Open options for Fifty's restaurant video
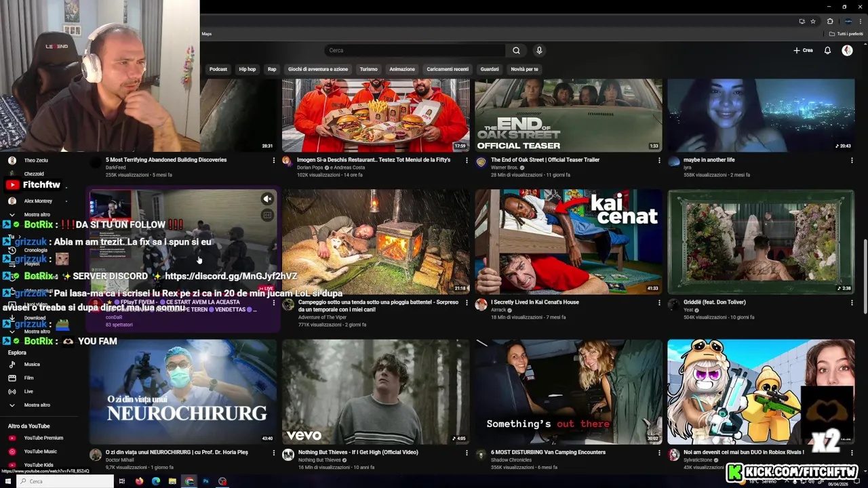The image size is (868, 488). (x=467, y=161)
